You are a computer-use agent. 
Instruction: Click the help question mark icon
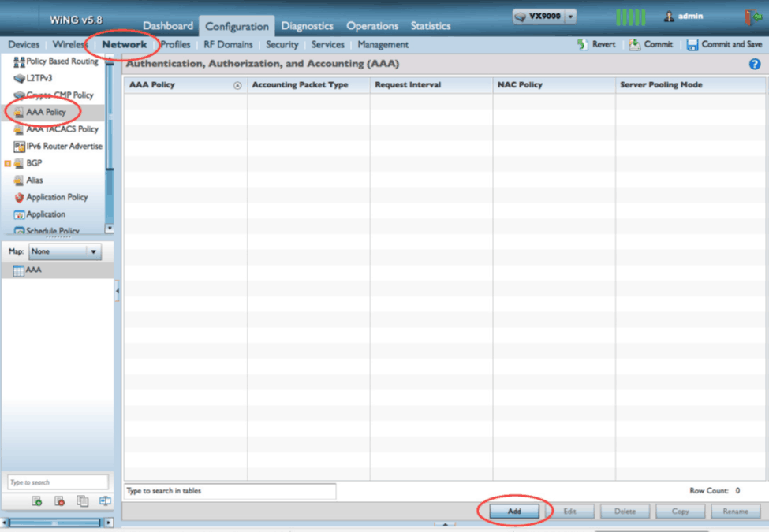click(755, 64)
